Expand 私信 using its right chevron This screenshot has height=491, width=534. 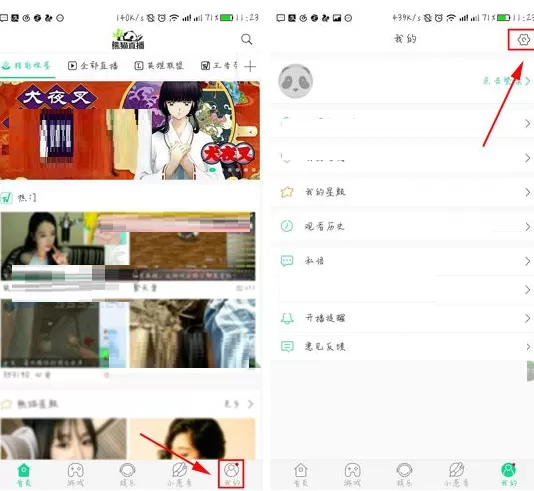point(528,261)
